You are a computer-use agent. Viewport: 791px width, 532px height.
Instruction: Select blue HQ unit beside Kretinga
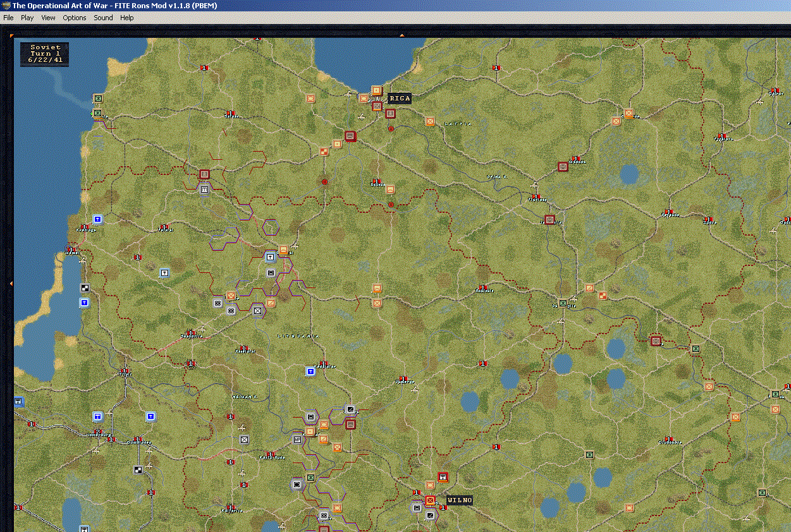point(98,219)
